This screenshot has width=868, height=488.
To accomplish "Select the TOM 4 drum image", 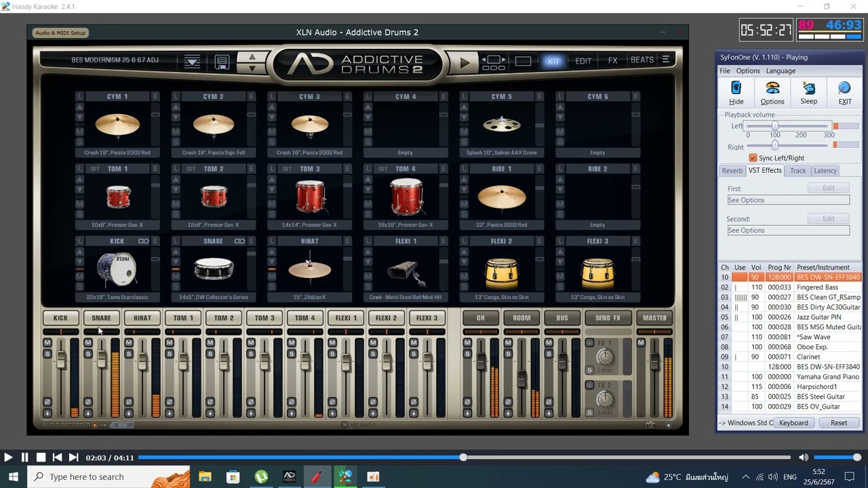I will click(406, 197).
